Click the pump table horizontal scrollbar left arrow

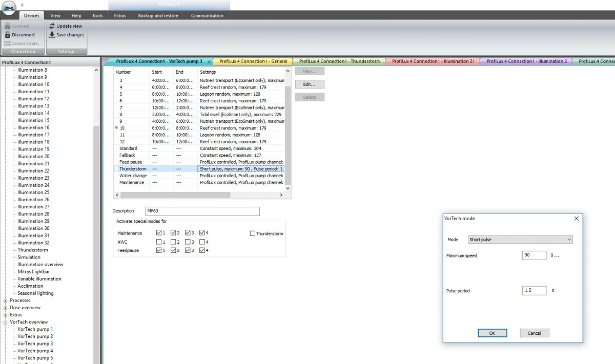pyautogui.click(x=117, y=195)
